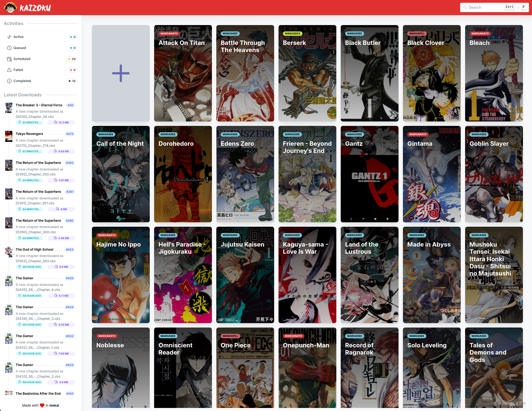
Task: Click the heart icon in footer
Action: (x=42, y=405)
